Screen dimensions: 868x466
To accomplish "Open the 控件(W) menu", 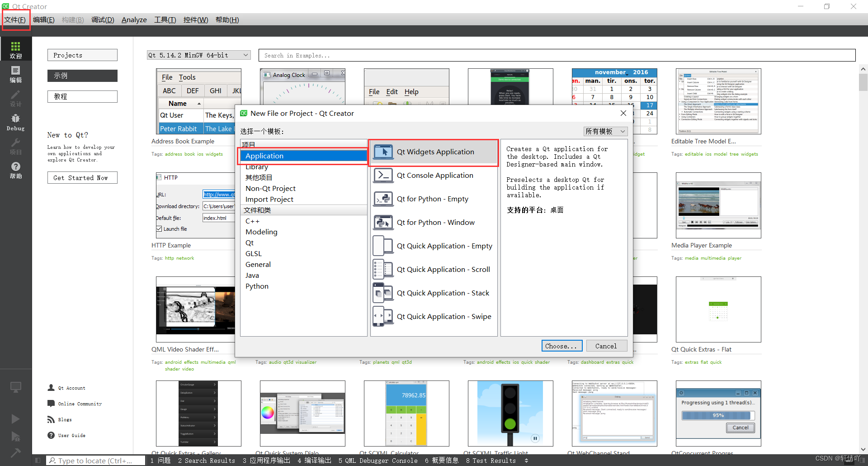I will click(196, 20).
